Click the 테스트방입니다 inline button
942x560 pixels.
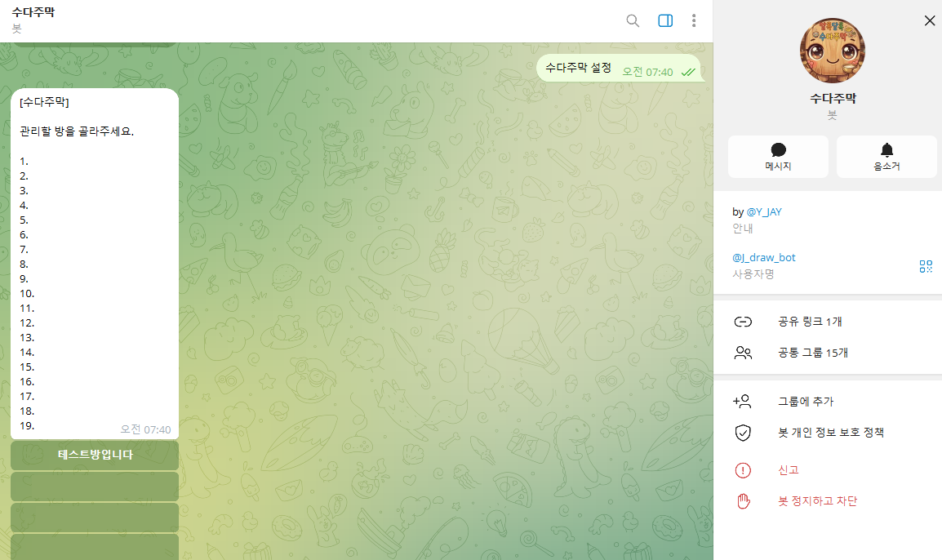95,455
